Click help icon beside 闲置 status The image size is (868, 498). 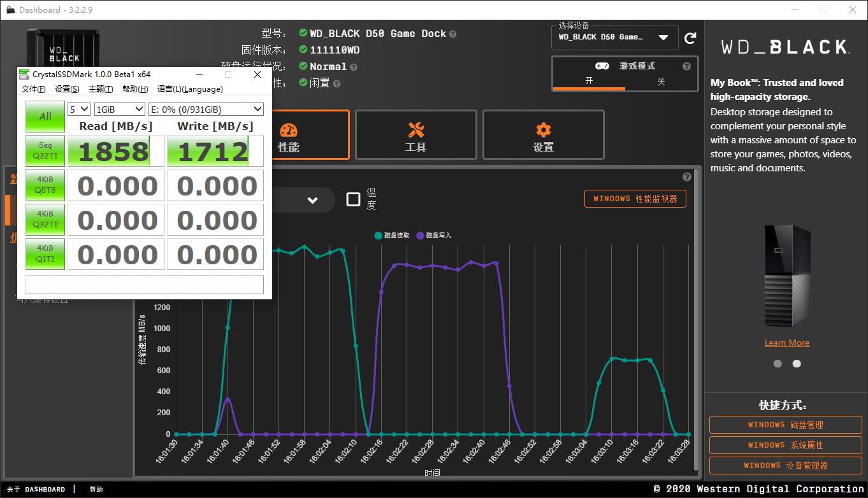click(336, 83)
